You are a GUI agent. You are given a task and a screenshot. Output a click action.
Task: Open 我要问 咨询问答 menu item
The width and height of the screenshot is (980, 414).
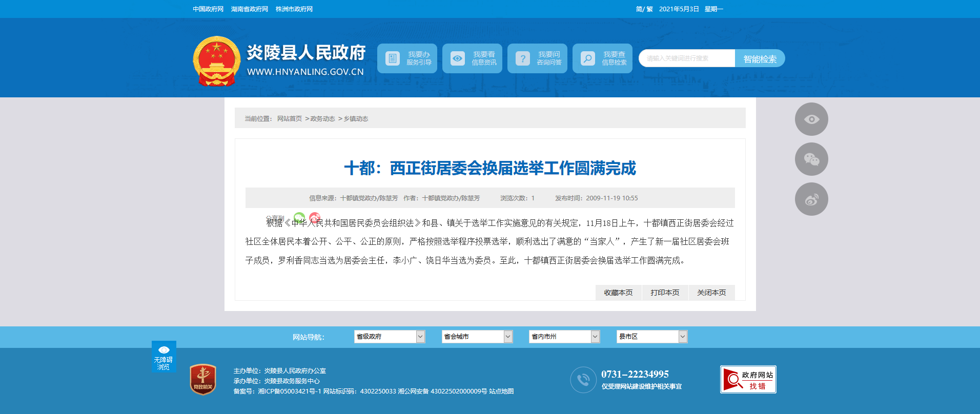point(537,58)
